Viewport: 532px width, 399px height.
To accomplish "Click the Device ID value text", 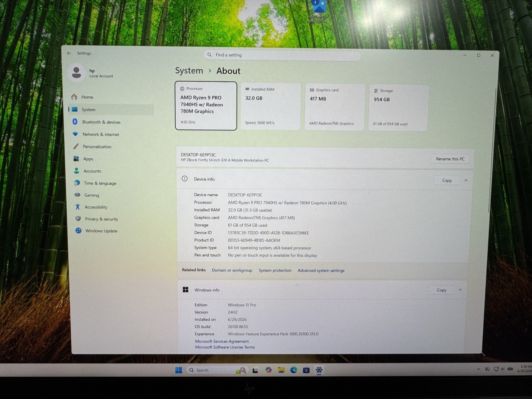I will (268, 233).
